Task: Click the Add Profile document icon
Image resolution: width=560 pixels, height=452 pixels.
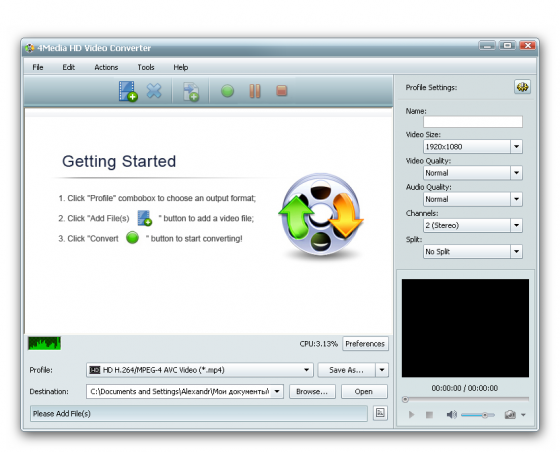Action: (x=191, y=92)
